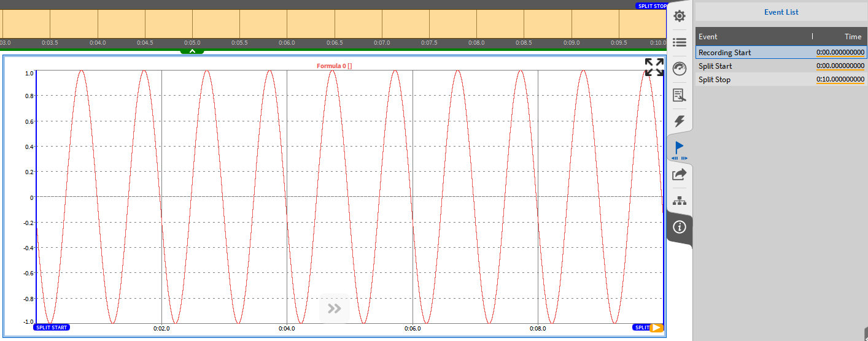This screenshot has height=341, width=868.
Task: Click the Event column header
Action: tap(708, 37)
